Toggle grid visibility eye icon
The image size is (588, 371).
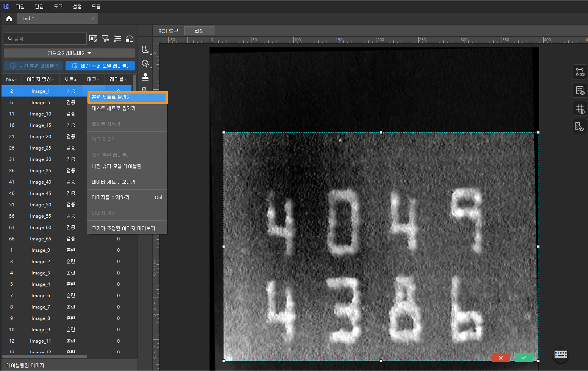click(580, 109)
